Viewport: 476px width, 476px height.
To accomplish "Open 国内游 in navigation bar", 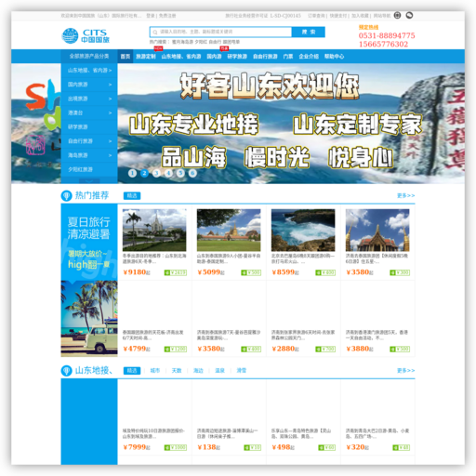I will click(x=214, y=57).
